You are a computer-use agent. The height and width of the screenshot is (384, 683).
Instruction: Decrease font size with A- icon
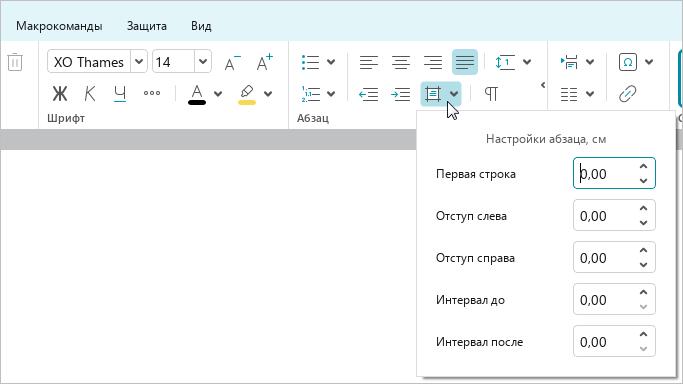[x=232, y=62]
